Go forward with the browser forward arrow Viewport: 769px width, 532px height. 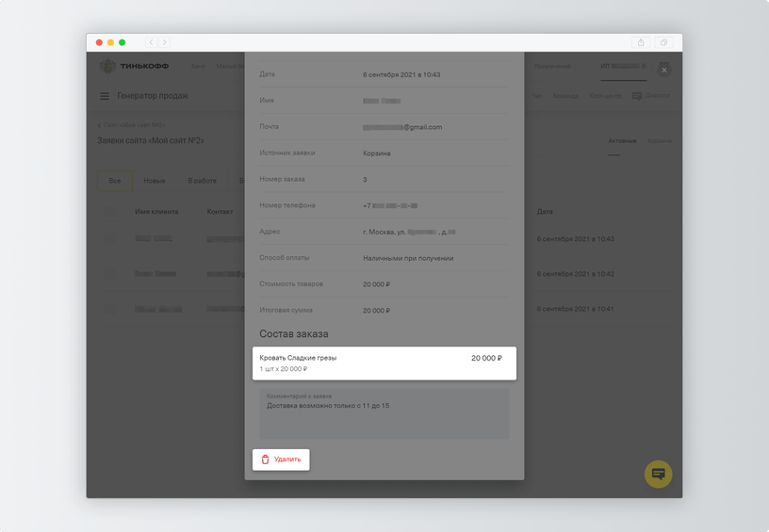[x=165, y=42]
